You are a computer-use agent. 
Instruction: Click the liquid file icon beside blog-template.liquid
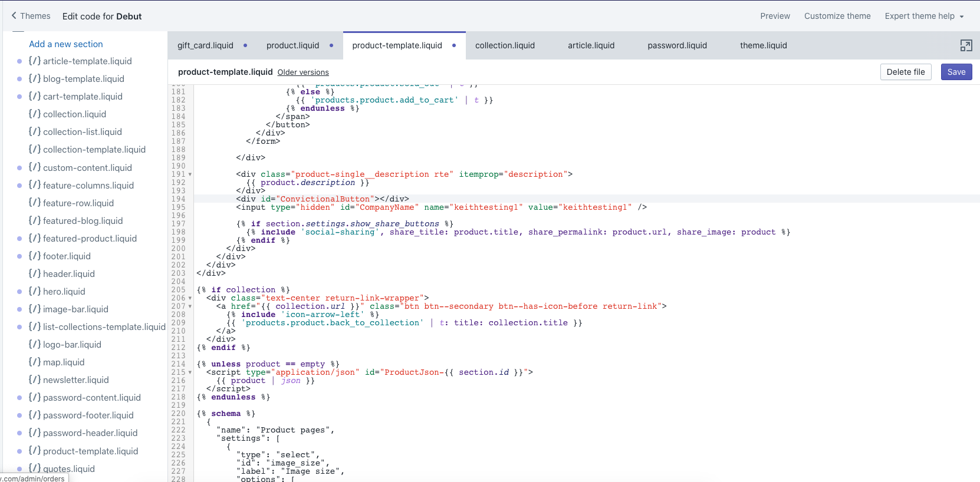coord(35,78)
